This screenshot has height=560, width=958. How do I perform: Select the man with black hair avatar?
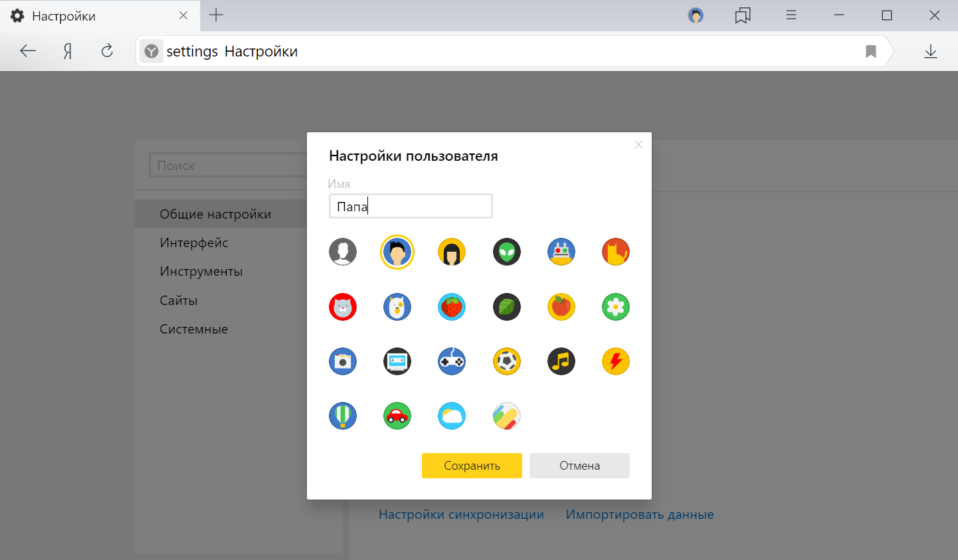tap(397, 252)
